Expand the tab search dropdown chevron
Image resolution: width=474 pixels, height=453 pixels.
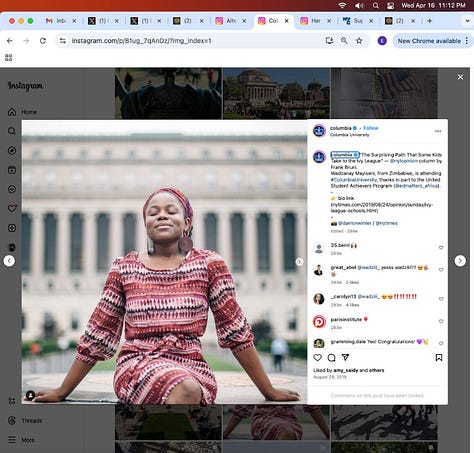(x=467, y=21)
